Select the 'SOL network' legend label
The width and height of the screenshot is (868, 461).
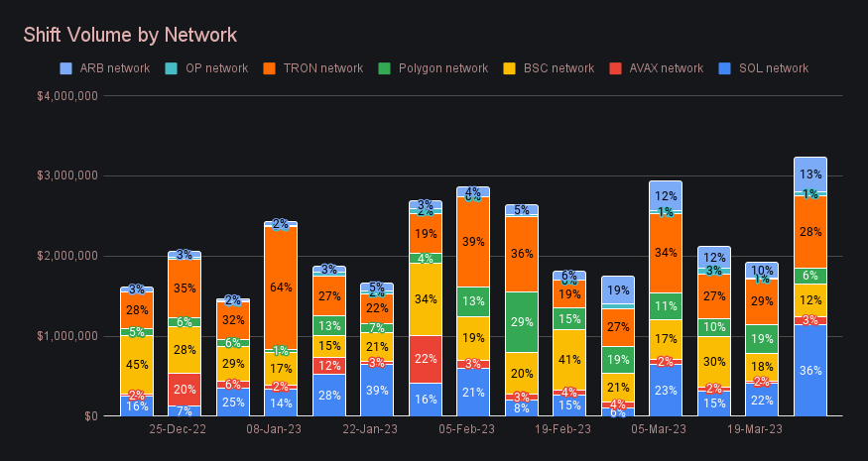click(x=772, y=68)
